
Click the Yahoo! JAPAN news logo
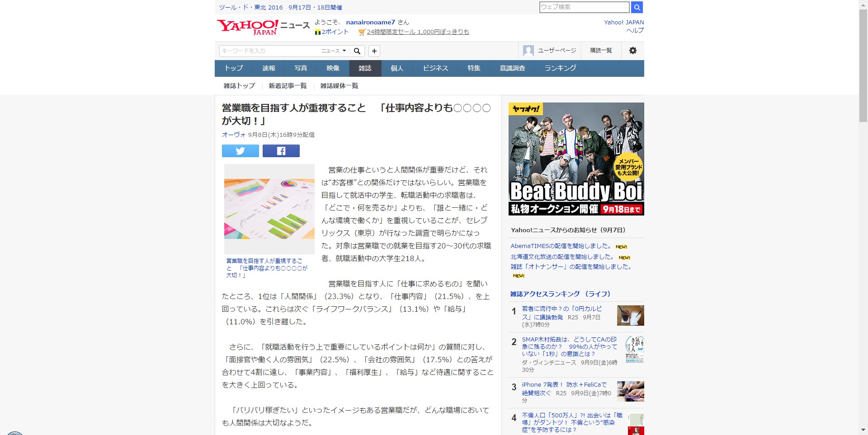pos(263,27)
